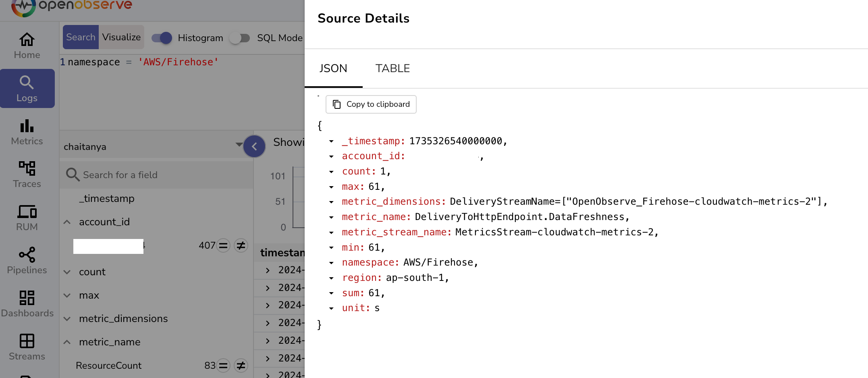Viewport: 868px width, 378px height.
Task: Exclude account_id value with not-equals icon
Action: pos(241,245)
